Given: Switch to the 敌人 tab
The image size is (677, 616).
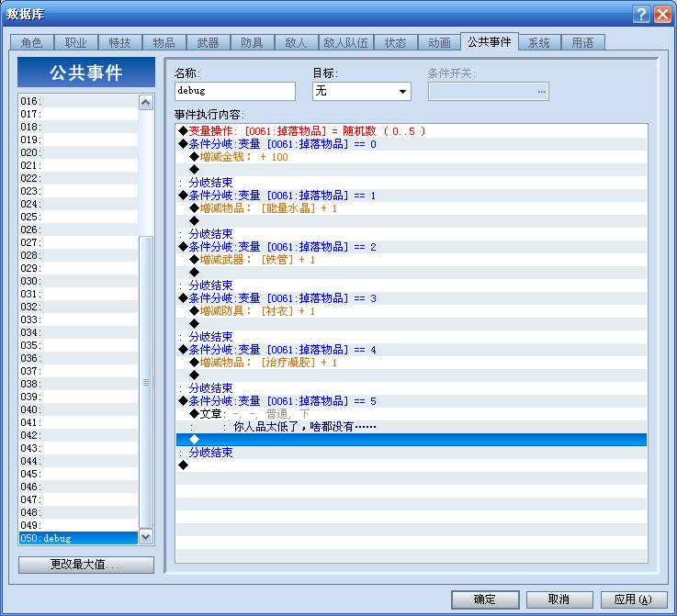Looking at the screenshot, I should [296, 42].
